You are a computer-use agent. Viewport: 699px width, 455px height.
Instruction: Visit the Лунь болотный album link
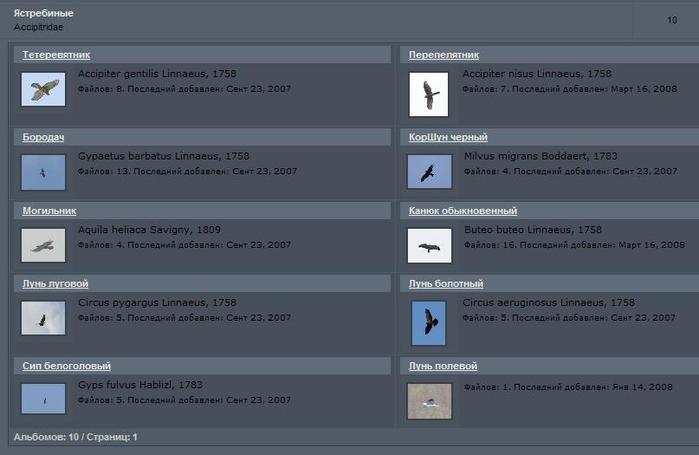coord(446,284)
